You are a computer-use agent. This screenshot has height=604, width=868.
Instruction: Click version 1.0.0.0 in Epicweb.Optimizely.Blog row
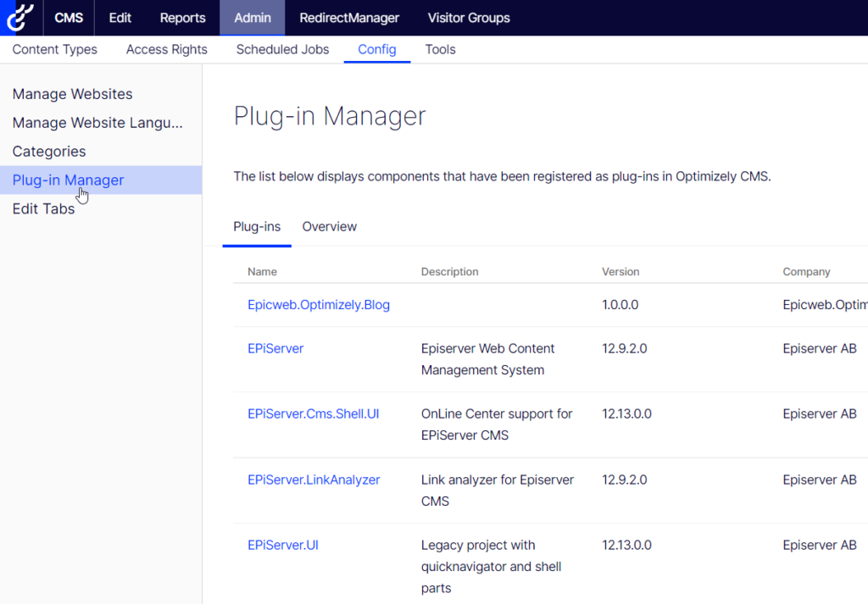(x=620, y=305)
